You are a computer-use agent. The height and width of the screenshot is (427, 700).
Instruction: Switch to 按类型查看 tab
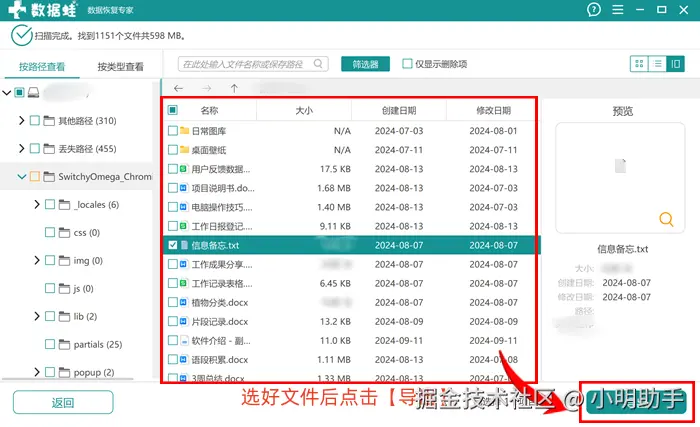point(121,67)
